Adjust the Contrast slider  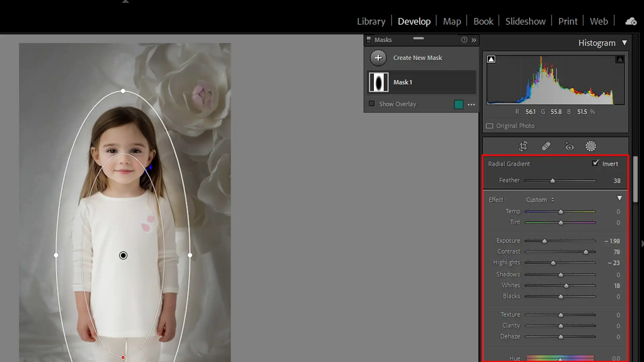click(560, 252)
